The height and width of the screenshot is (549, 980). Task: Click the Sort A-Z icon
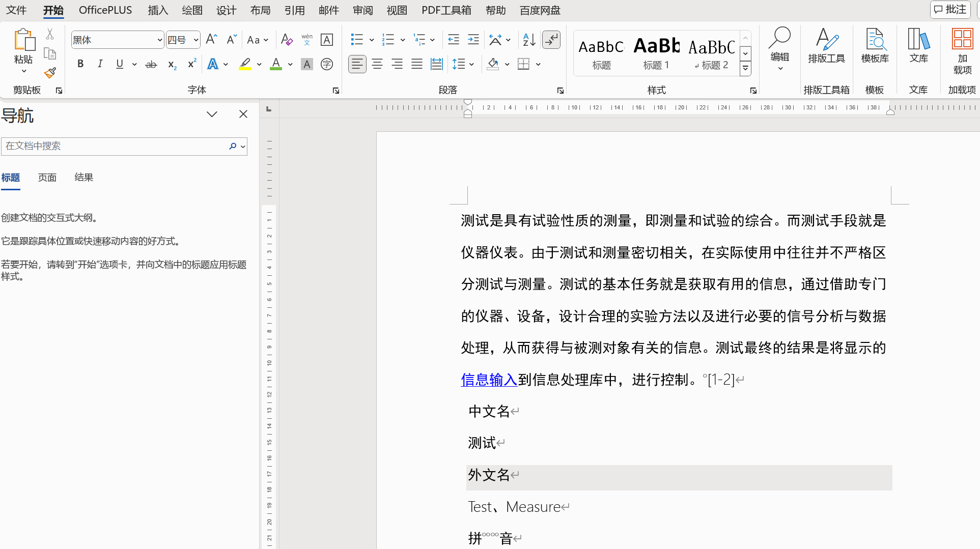(529, 40)
